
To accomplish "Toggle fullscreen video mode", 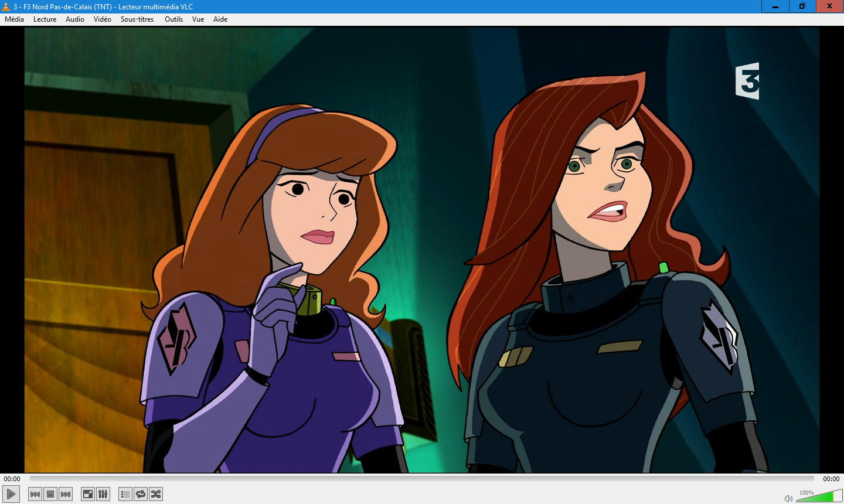I will (88, 494).
